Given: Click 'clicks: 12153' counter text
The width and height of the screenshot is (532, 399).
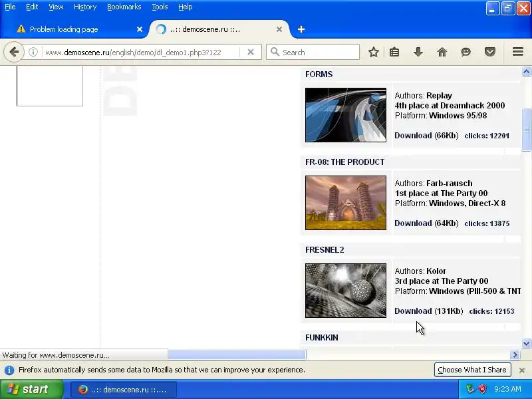Looking at the screenshot, I should (491, 311).
